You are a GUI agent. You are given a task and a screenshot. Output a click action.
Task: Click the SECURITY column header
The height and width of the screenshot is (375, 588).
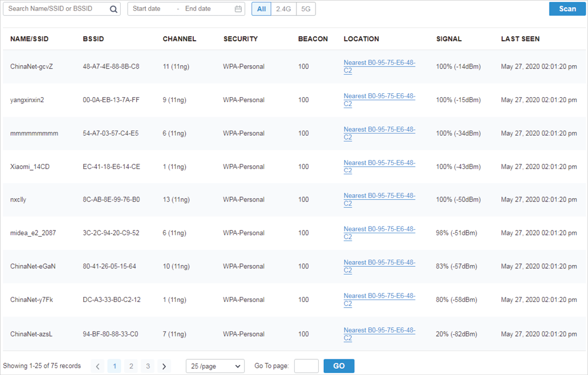(241, 39)
